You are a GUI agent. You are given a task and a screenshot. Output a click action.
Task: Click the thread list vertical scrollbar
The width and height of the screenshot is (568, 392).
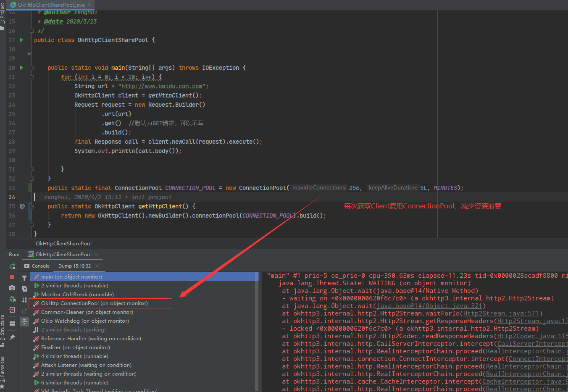257,332
